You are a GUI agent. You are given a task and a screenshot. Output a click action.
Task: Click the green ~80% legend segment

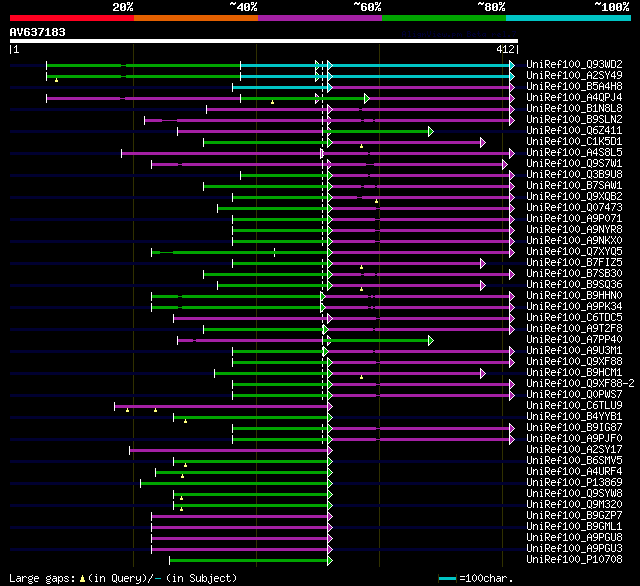444,18
